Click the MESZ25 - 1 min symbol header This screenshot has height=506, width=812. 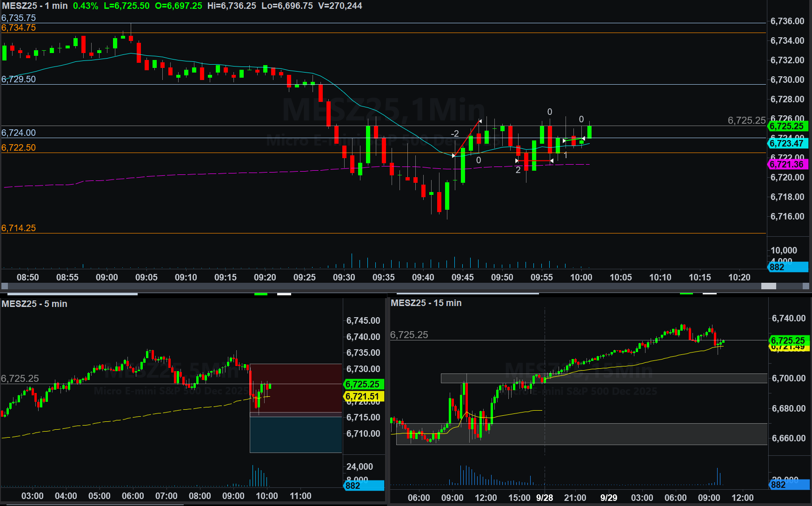click(35, 6)
